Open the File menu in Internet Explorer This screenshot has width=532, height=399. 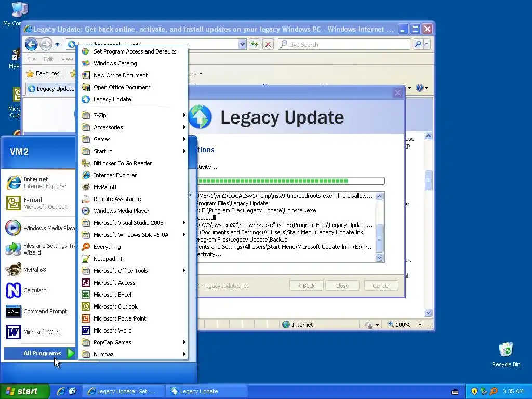[x=31, y=59]
